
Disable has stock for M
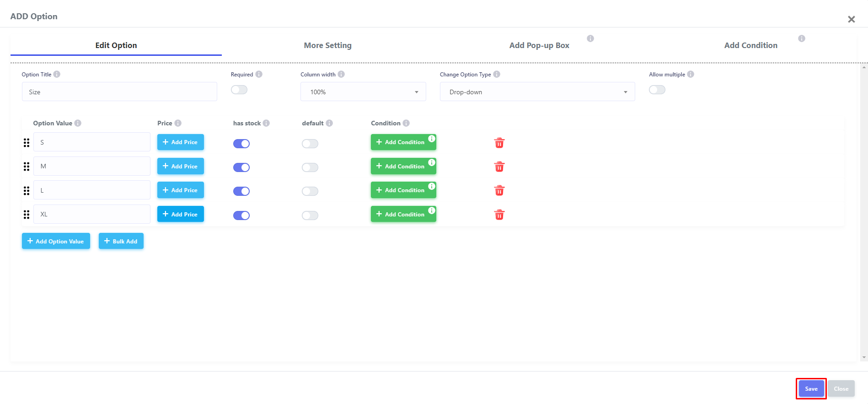(x=241, y=167)
